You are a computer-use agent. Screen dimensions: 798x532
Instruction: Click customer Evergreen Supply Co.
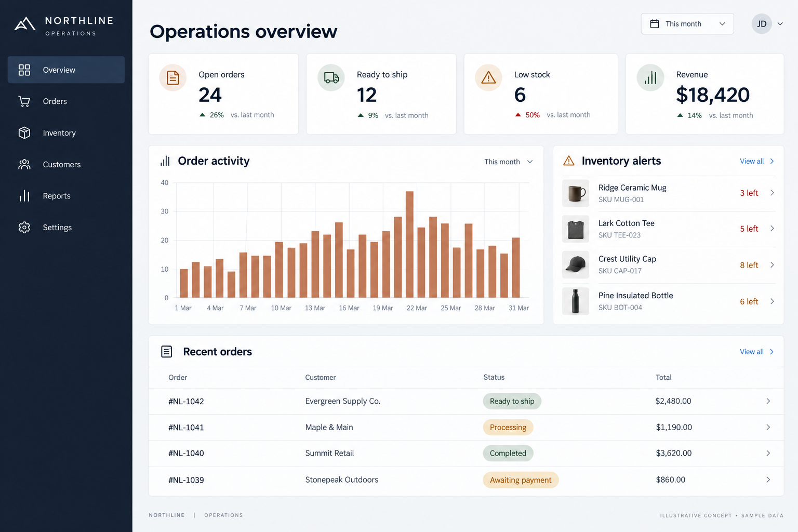343,401
